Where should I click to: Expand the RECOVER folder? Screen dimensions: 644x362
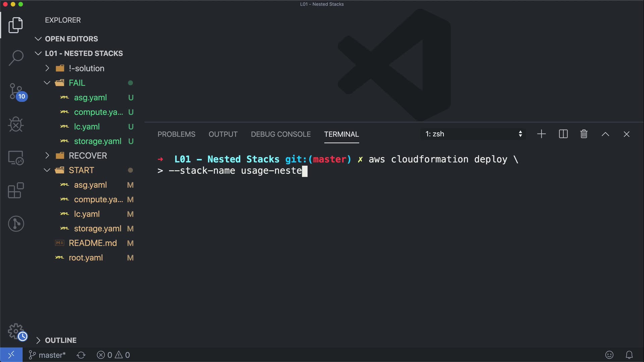click(x=88, y=156)
